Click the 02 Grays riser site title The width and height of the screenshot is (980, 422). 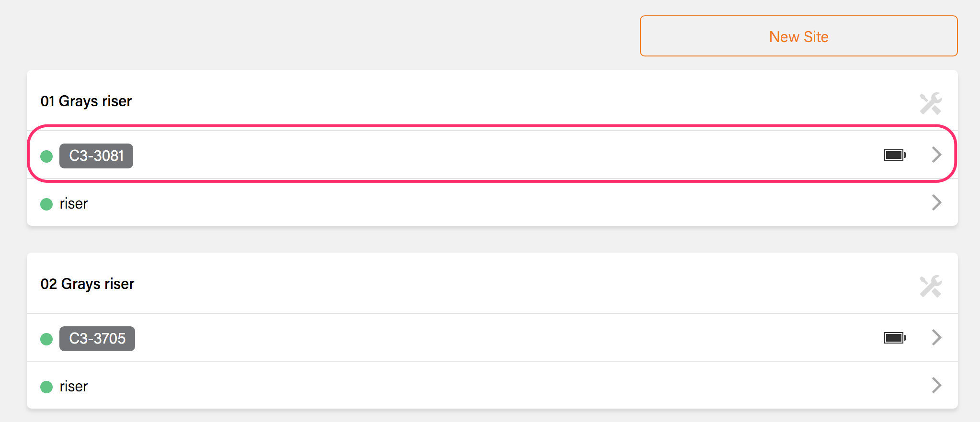click(x=88, y=284)
